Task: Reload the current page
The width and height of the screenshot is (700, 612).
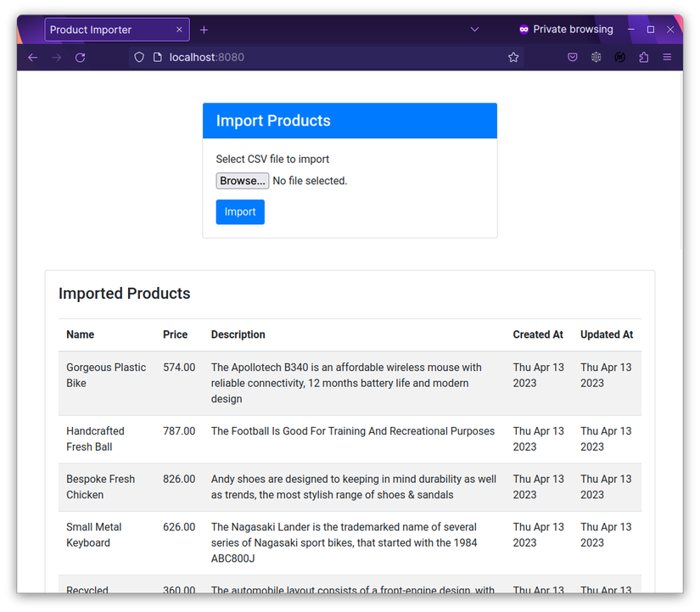Action: (80, 57)
